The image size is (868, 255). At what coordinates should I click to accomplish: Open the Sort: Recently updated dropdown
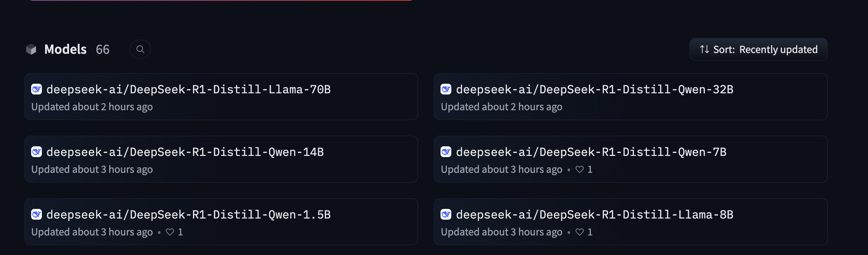pyautogui.click(x=758, y=50)
